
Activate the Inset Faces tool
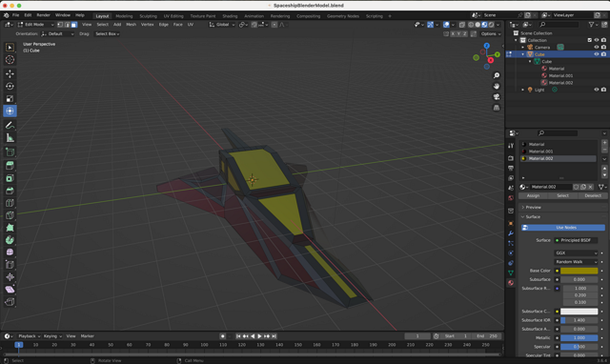pyautogui.click(x=10, y=178)
